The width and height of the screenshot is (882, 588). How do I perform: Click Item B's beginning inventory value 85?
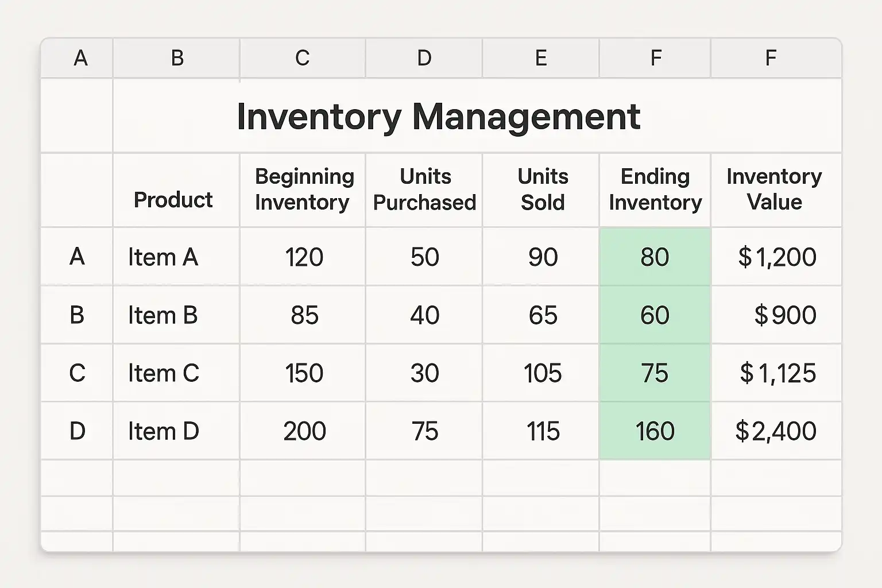(304, 315)
